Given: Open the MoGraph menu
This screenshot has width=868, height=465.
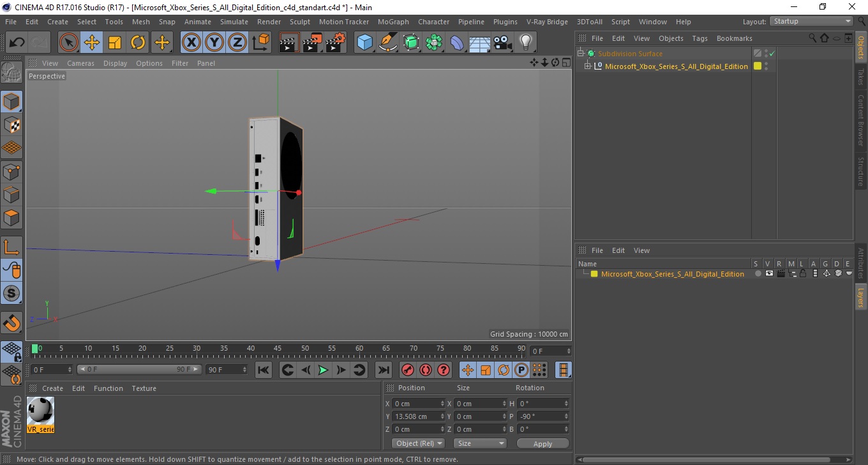Looking at the screenshot, I should pyautogui.click(x=393, y=22).
